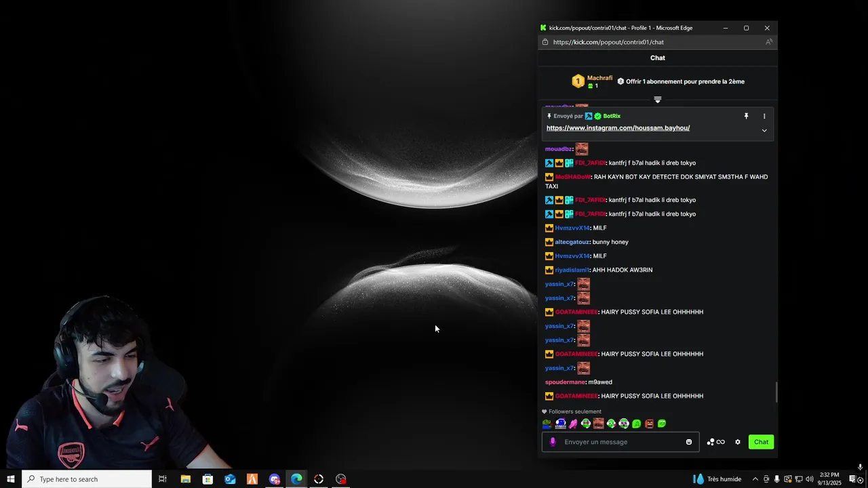Click crown badge next to riyadislami1

(549, 270)
